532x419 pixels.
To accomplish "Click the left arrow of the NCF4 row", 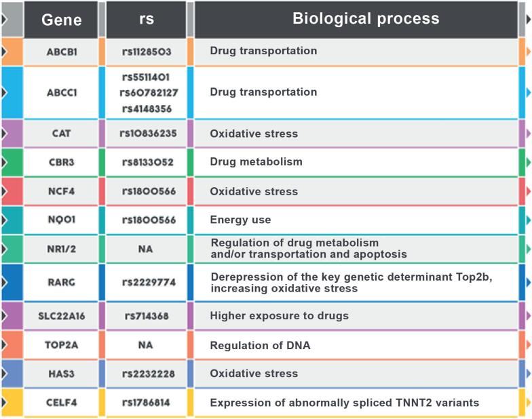I will (x=4, y=191).
